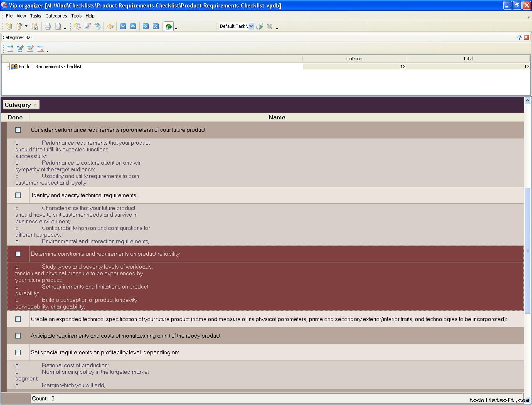The height and width of the screenshot is (405, 532).
Task: Click the Save database icon in toolbar
Action: pyautogui.click(x=35, y=26)
